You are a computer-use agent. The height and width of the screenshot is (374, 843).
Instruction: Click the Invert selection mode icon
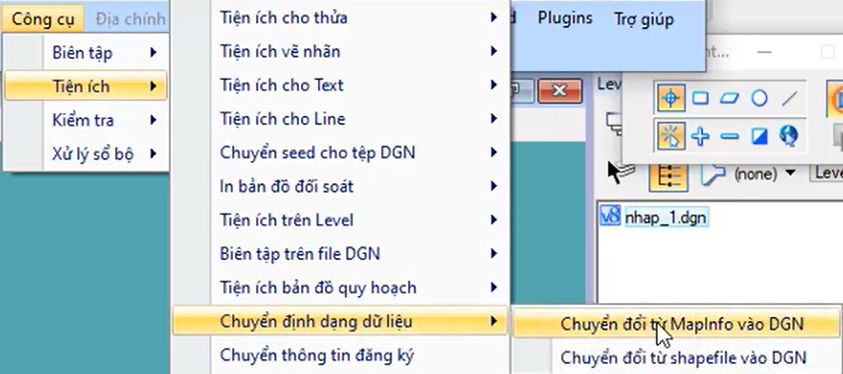[x=759, y=136]
